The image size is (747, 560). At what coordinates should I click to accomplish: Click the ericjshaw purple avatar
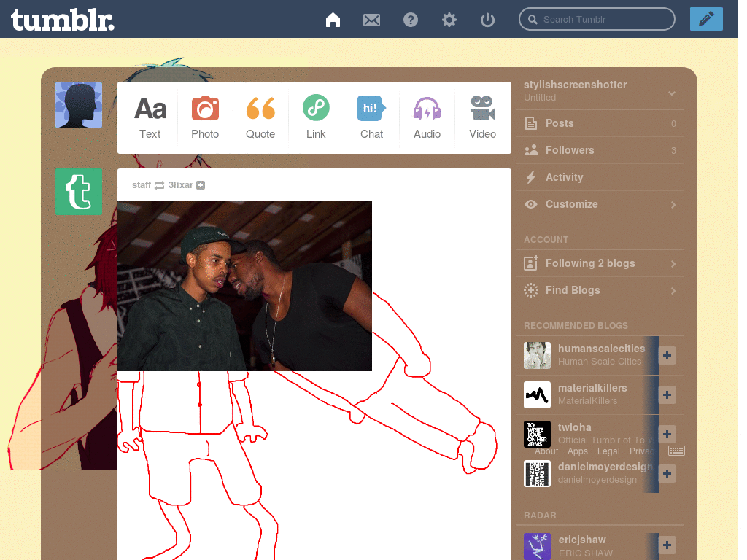coord(537,546)
